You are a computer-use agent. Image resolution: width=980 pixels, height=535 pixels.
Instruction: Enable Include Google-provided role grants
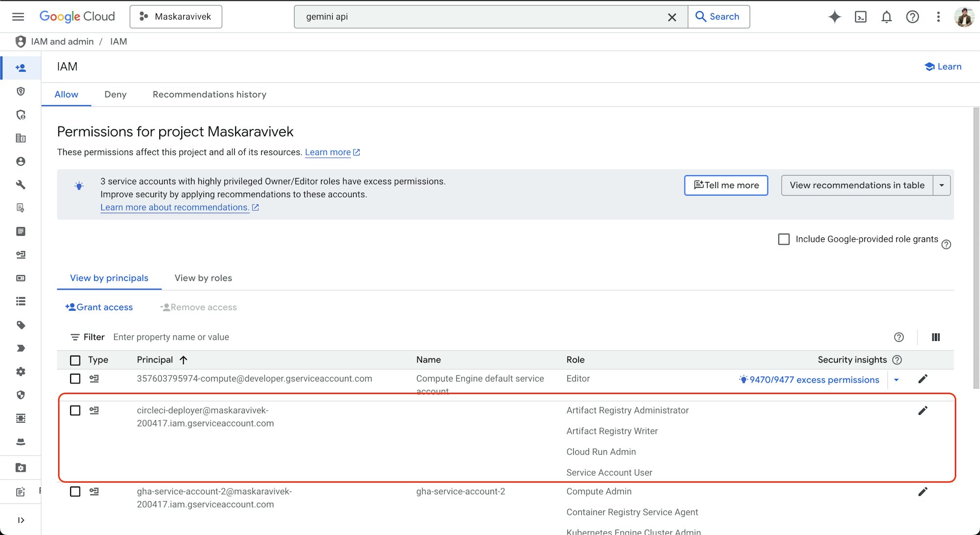point(784,239)
